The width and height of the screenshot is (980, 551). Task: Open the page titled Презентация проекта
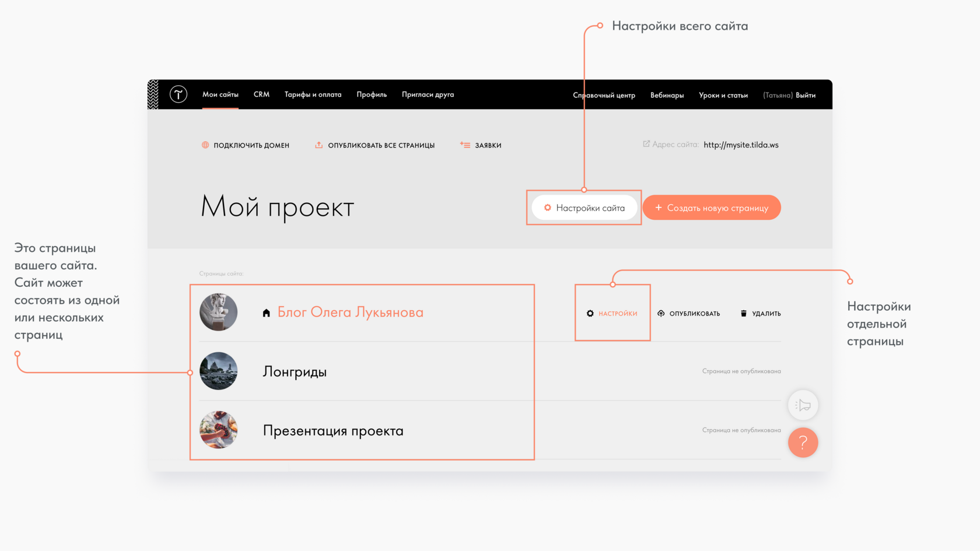[333, 430]
